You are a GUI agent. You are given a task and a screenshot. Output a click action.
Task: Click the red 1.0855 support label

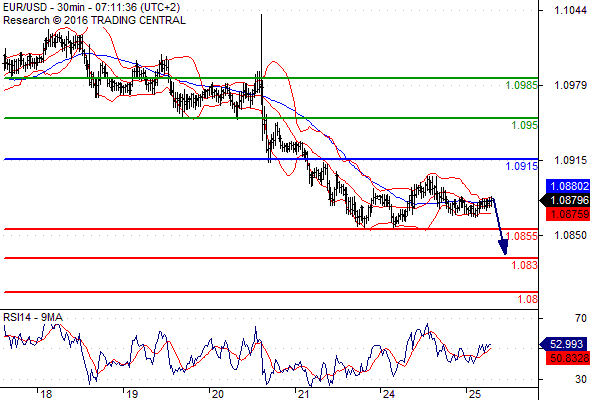pyautogui.click(x=522, y=236)
